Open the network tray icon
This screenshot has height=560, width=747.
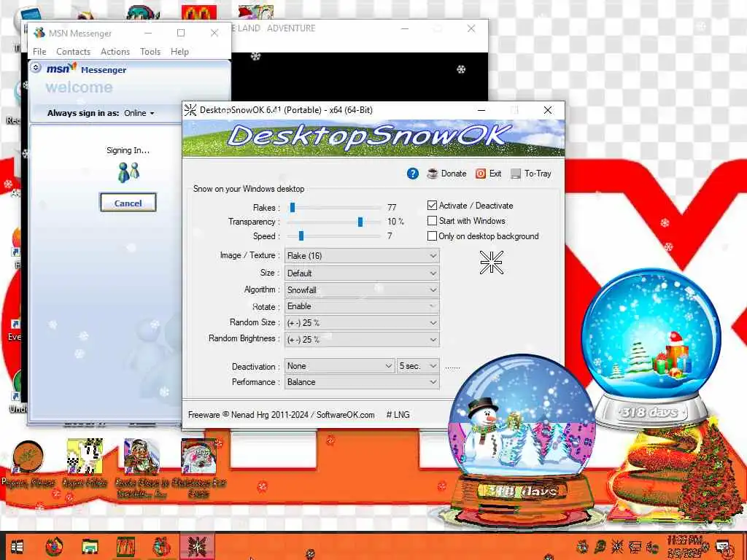[635, 546]
